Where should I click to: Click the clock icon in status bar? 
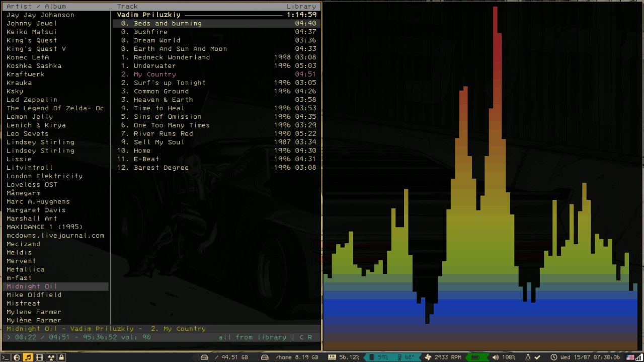[553, 357]
